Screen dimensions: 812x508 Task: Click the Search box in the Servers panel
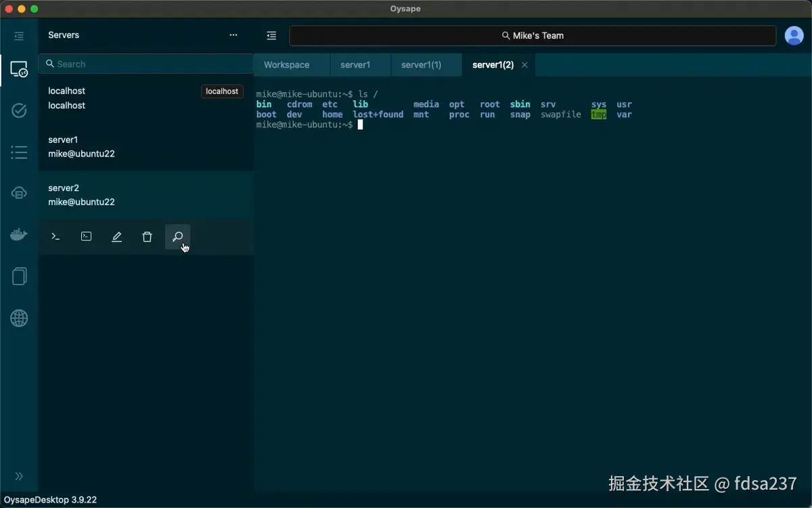[x=145, y=64]
